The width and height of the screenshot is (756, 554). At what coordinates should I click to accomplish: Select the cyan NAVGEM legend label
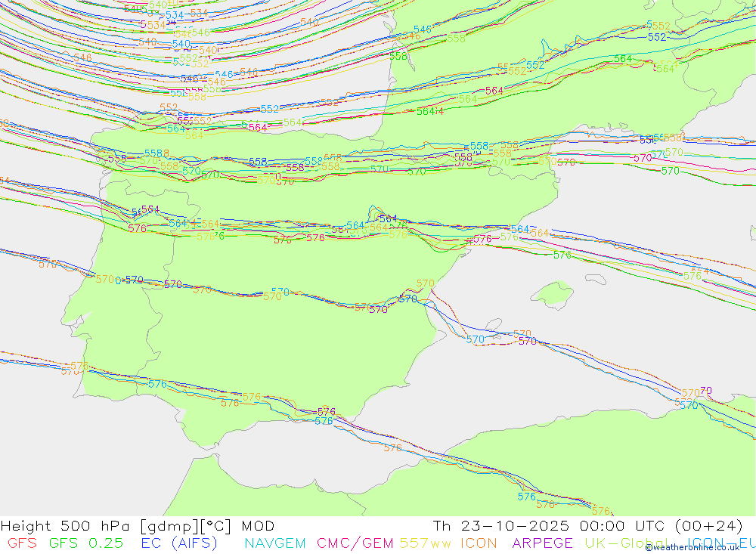275,543
